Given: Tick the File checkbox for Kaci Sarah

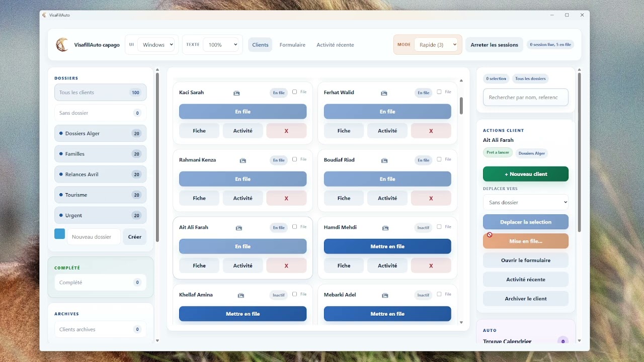Looking at the screenshot, I should tap(295, 92).
